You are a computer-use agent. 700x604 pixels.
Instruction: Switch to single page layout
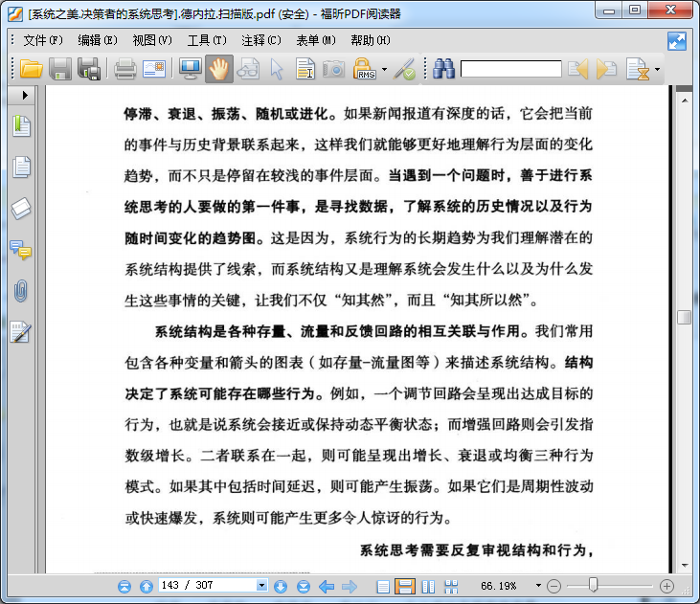pyautogui.click(x=383, y=586)
